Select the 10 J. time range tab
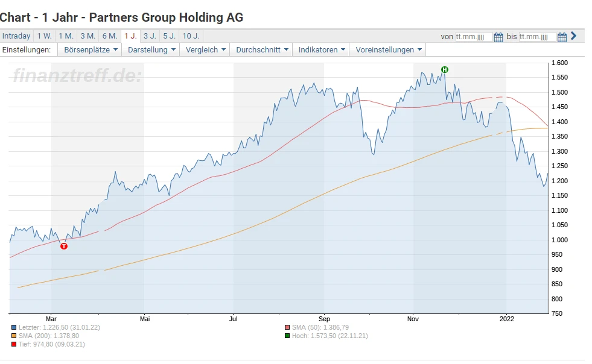Viewport: 592px width, 364px height. pos(191,36)
